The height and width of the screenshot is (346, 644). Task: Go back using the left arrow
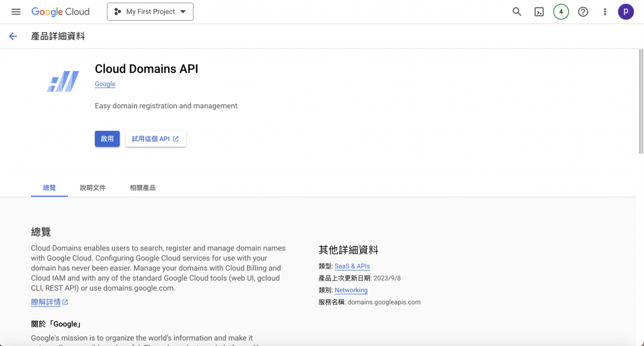pyautogui.click(x=13, y=36)
